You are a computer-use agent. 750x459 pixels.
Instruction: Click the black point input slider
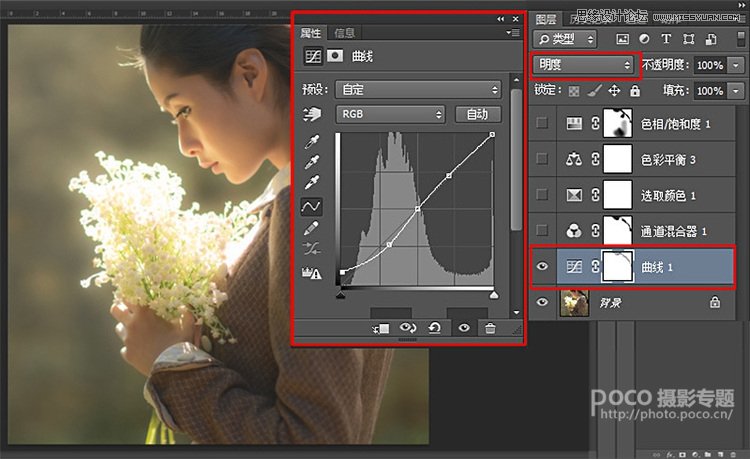341,295
